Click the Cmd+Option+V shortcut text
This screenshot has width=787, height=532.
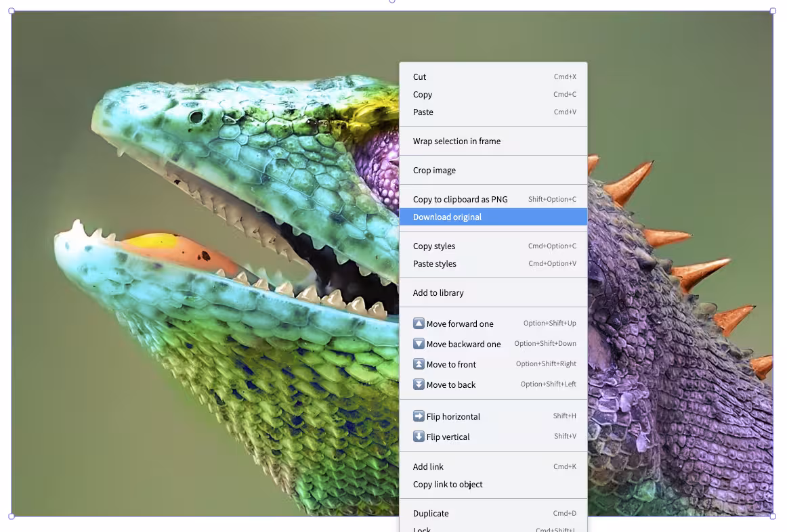pyautogui.click(x=552, y=263)
